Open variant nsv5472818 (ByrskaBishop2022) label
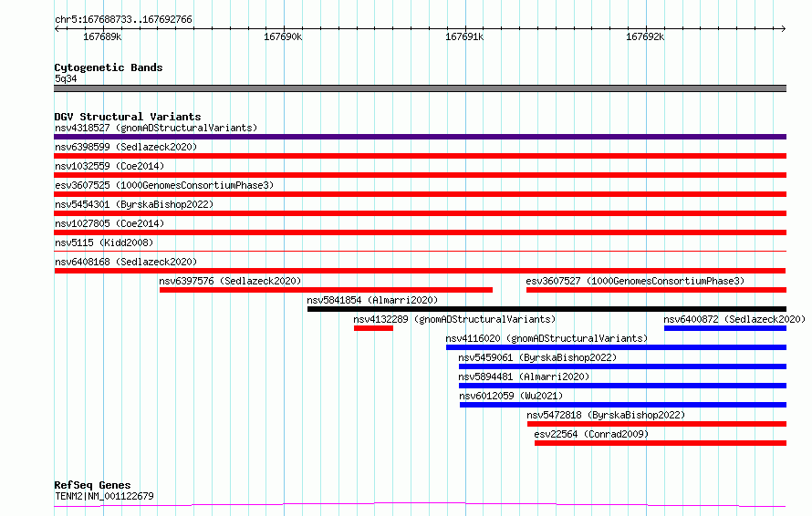 coord(606,415)
